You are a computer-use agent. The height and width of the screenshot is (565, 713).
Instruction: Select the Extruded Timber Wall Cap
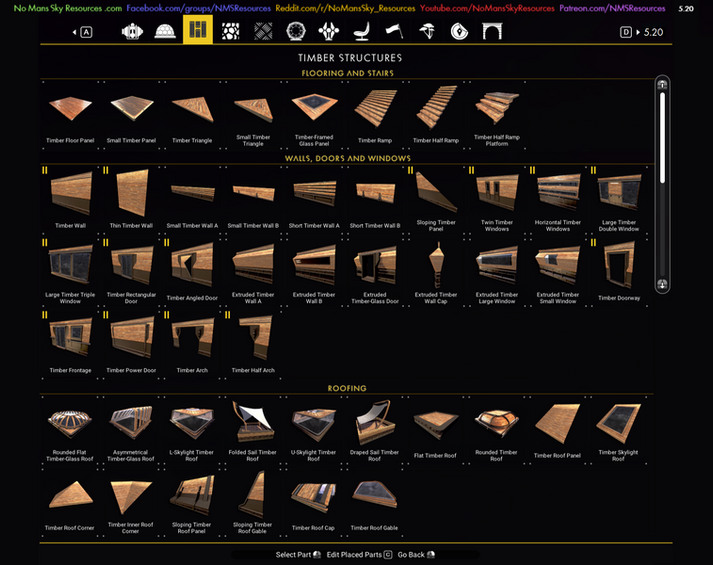pos(436,272)
